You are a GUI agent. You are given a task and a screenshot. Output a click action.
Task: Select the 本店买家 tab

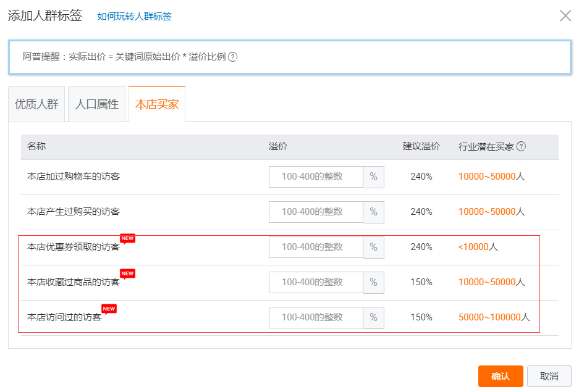(157, 104)
